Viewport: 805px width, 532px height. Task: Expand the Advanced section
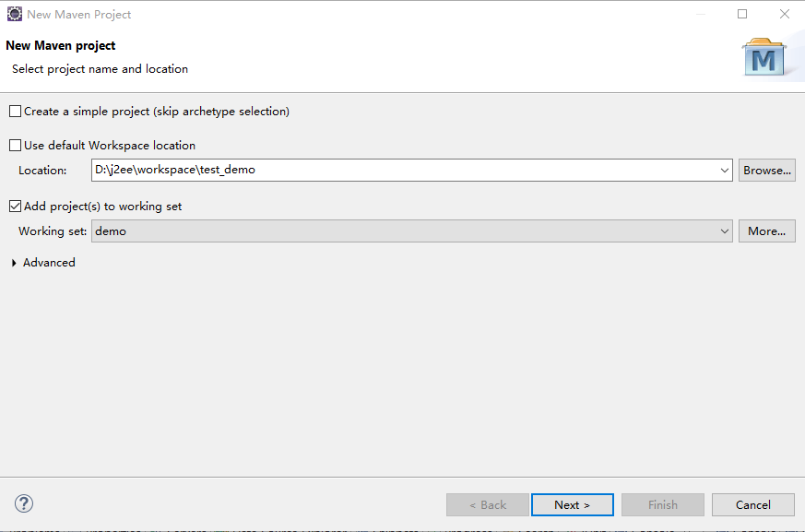click(15, 263)
